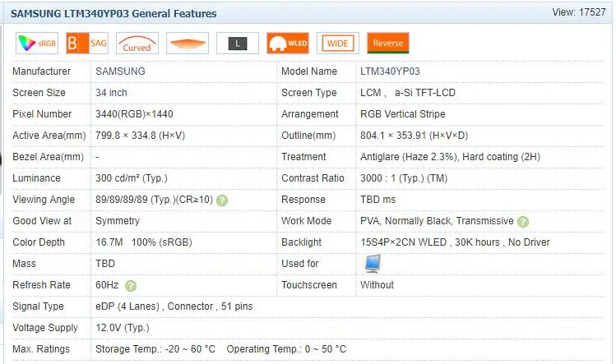Click the SAMSUNG manufacturer value
616x364 pixels.
click(120, 71)
